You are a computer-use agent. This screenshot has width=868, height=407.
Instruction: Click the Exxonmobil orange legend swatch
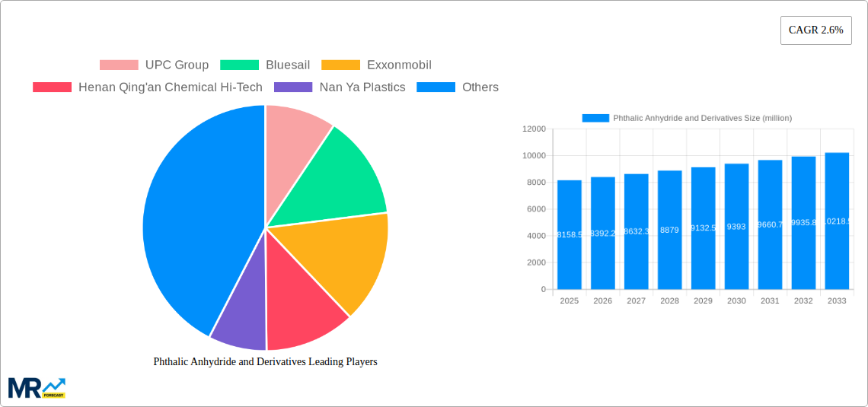click(x=341, y=65)
